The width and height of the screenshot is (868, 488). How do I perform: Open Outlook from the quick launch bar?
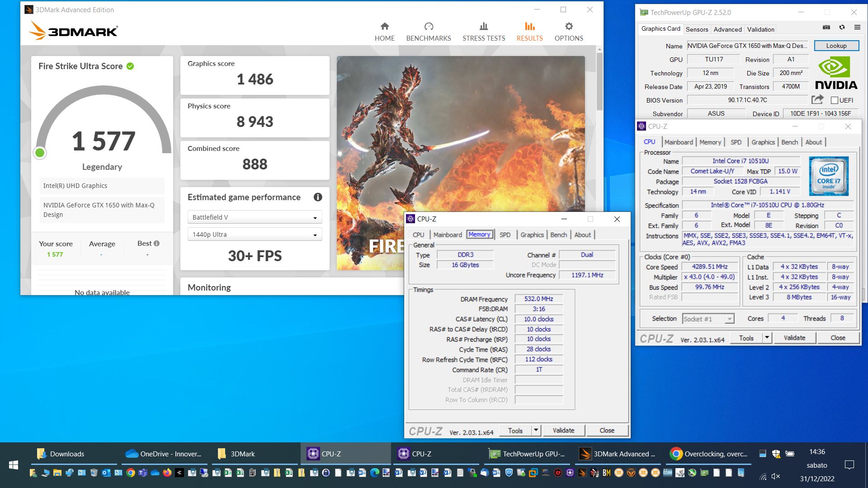coord(106,473)
